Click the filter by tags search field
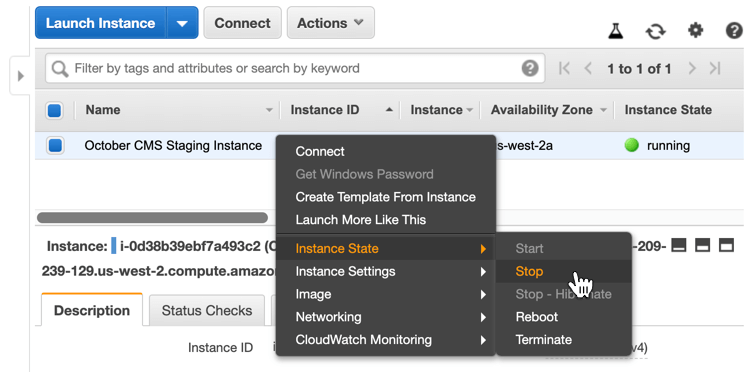This screenshot has height=372, width=750. click(295, 68)
